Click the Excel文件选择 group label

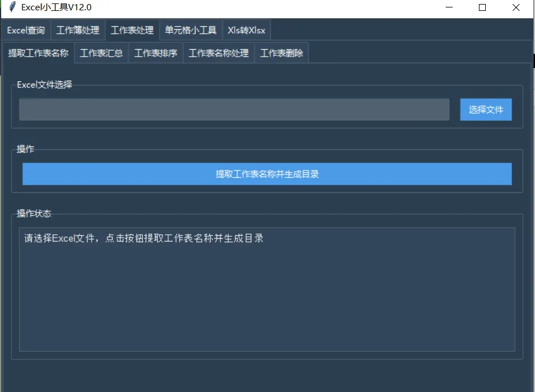tap(45, 85)
